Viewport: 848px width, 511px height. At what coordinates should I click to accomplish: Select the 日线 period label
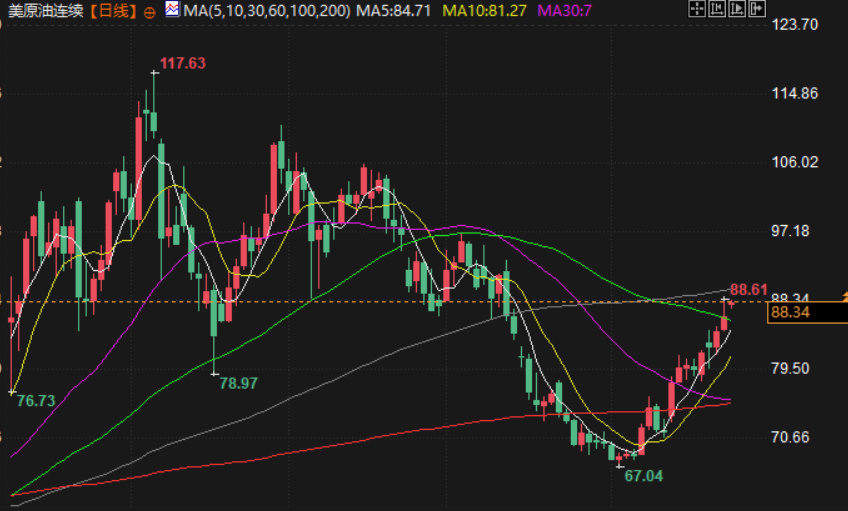click(x=114, y=10)
